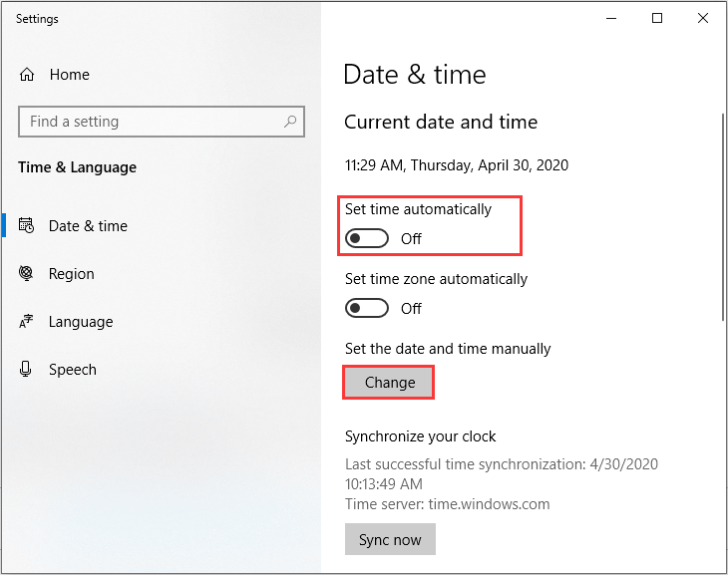The image size is (728, 575).
Task: Click the Region globe icon
Action: pos(27,274)
